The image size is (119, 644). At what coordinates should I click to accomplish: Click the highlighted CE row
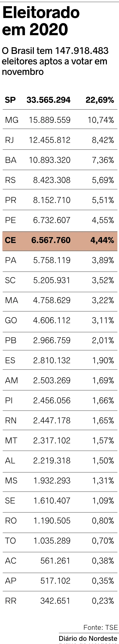(60, 240)
